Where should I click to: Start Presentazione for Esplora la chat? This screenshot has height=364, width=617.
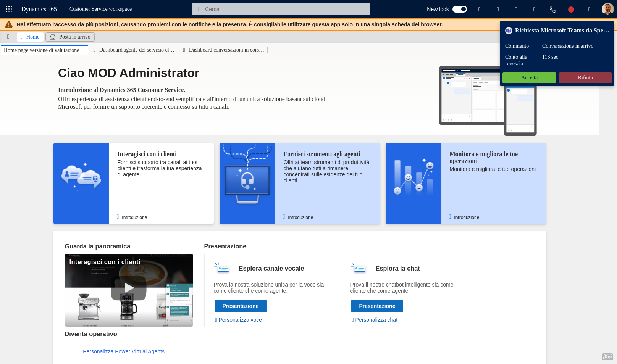click(377, 306)
